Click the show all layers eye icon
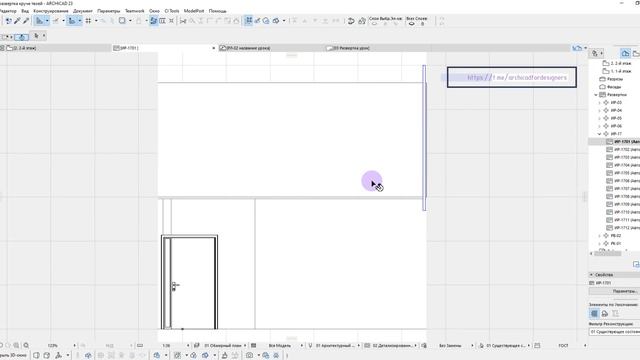Image resolution: width=640 pixels, height=360 pixels. click(411, 24)
